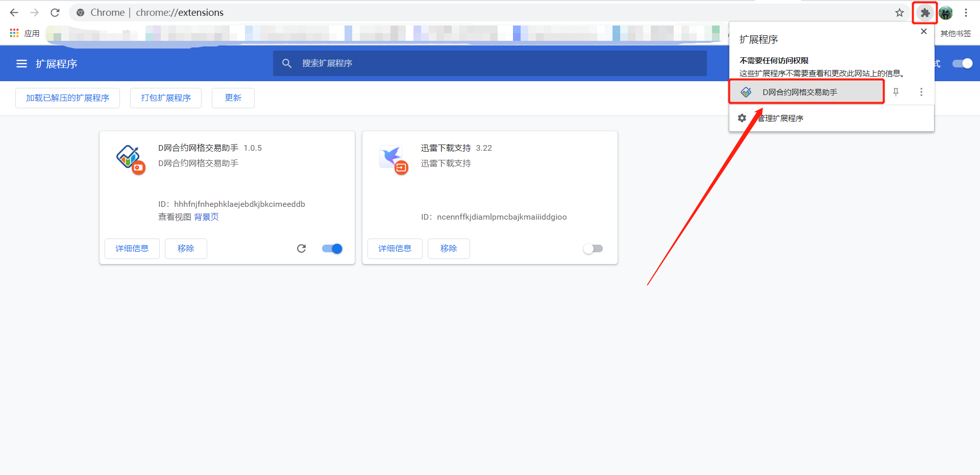Select the ID text hhhfnjfnhephklaejebdkjbkcimeeddb

[x=239, y=204]
